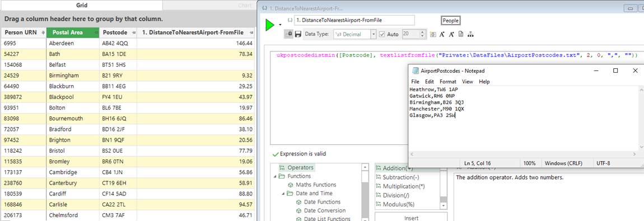Maximize the Notepad window
644x221 pixels.
point(615,70)
